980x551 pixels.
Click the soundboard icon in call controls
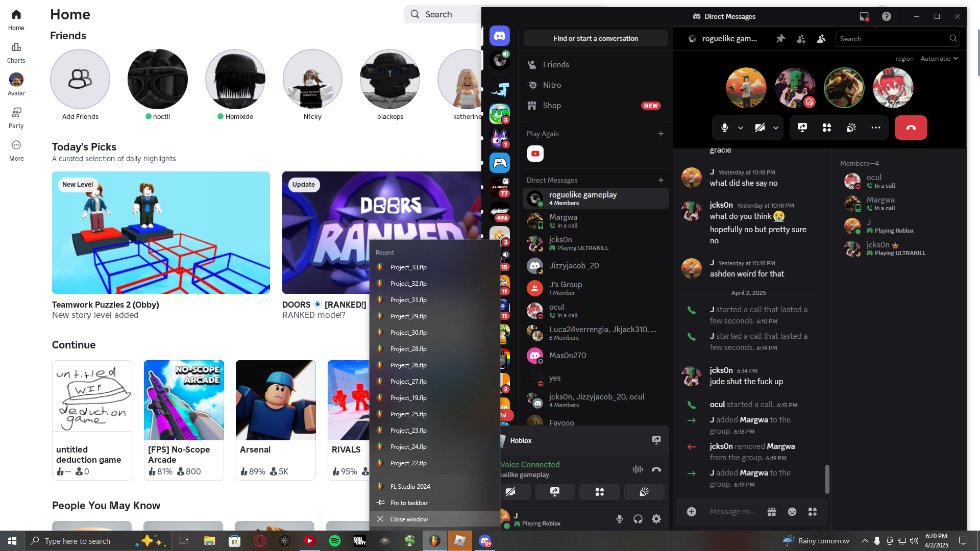tap(851, 128)
